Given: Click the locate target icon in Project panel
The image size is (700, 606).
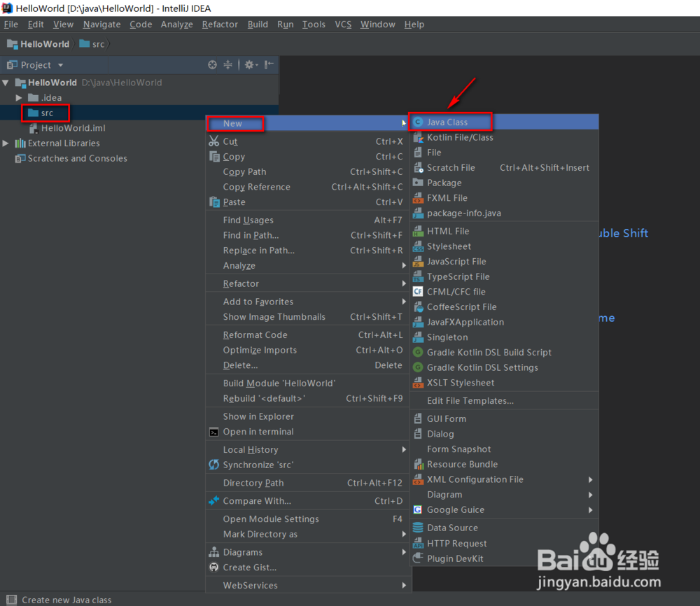Looking at the screenshot, I should (213, 64).
